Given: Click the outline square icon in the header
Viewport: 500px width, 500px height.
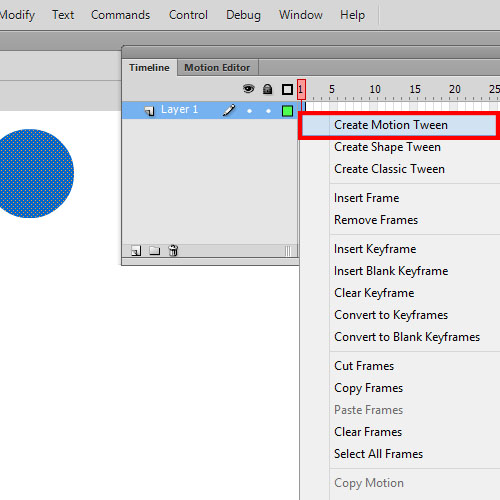Looking at the screenshot, I should [287, 89].
